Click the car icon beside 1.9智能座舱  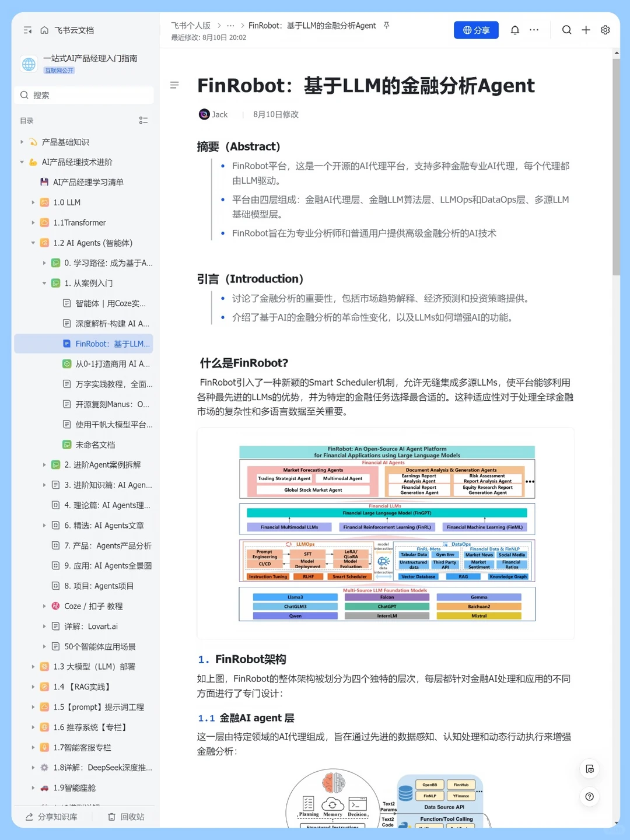44,788
